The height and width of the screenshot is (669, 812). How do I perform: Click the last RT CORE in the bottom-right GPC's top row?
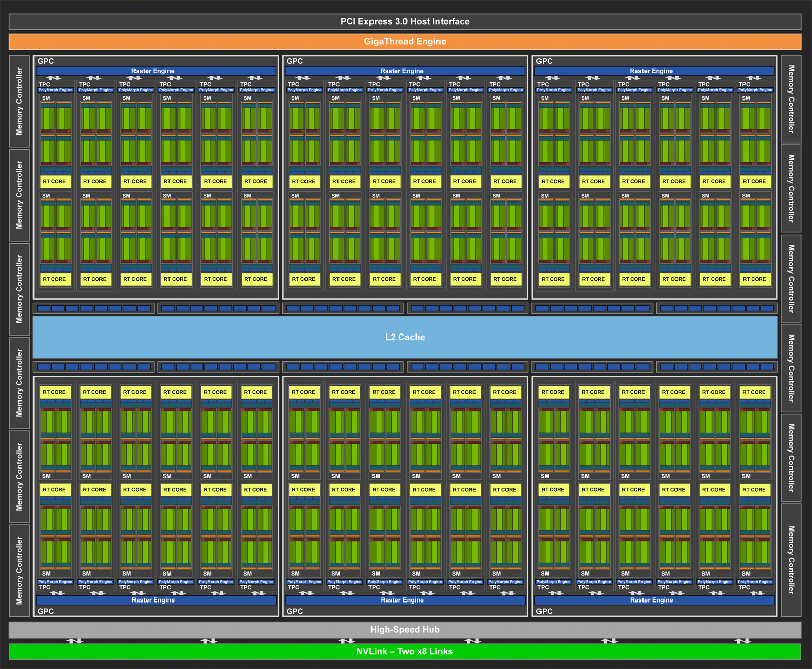point(754,392)
